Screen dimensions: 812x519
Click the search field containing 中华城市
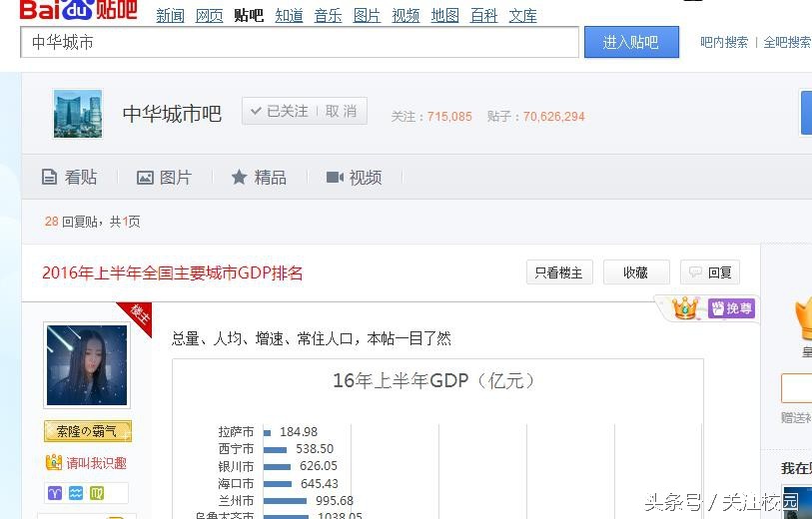click(x=300, y=42)
